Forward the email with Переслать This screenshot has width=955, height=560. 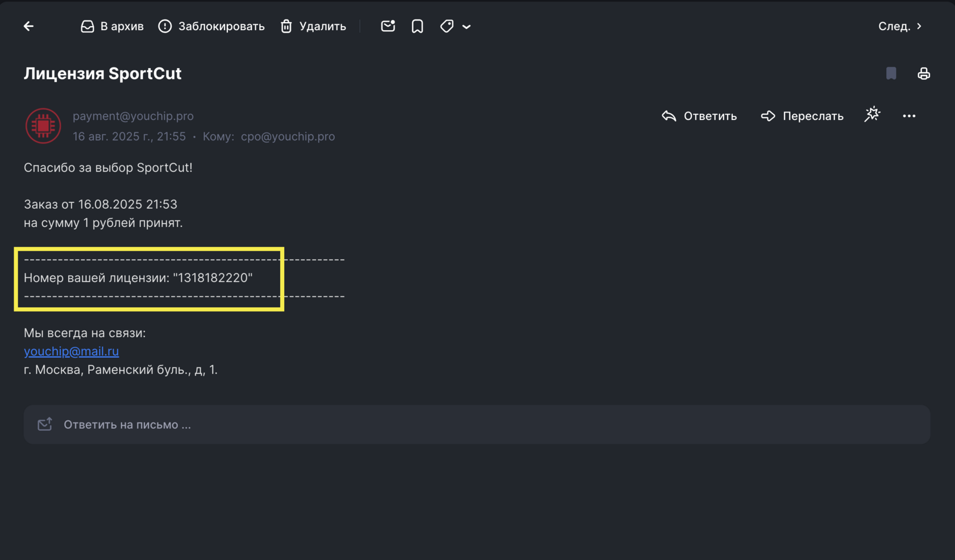click(802, 116)
